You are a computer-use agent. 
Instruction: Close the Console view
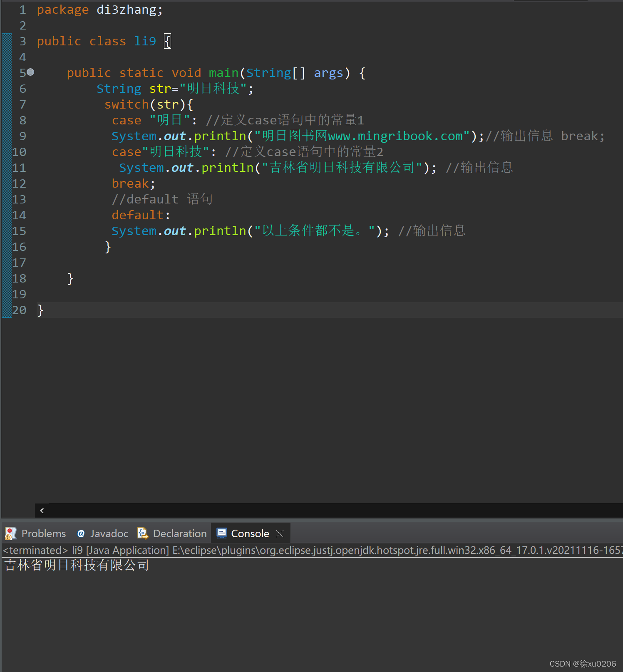click(x=280, y=533)
